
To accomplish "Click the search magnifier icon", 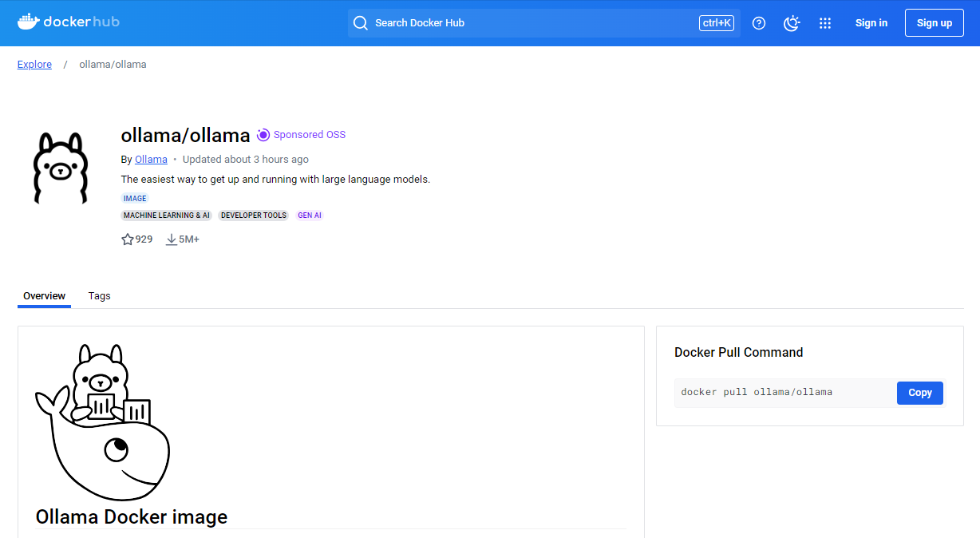I will pos(360,22).
